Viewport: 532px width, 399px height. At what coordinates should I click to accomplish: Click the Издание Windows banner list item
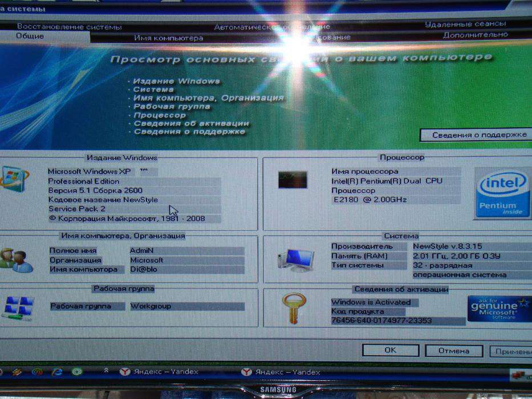click(x=176, y=81)
